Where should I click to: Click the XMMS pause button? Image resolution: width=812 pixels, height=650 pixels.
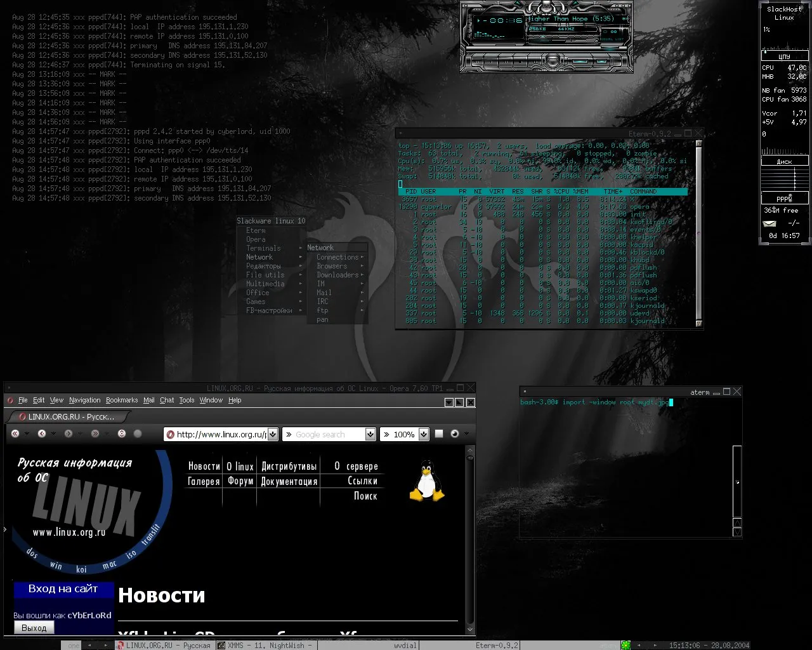[x=506, y=62]
